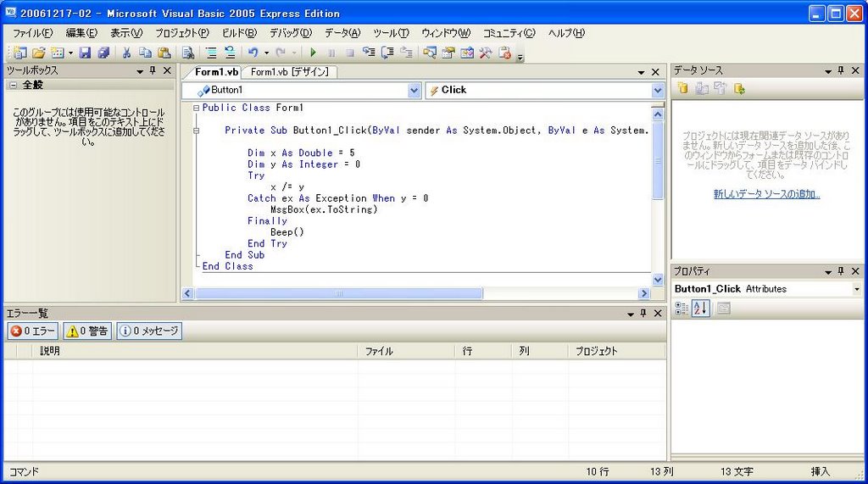Click the ファイル column header

point(406,351)
